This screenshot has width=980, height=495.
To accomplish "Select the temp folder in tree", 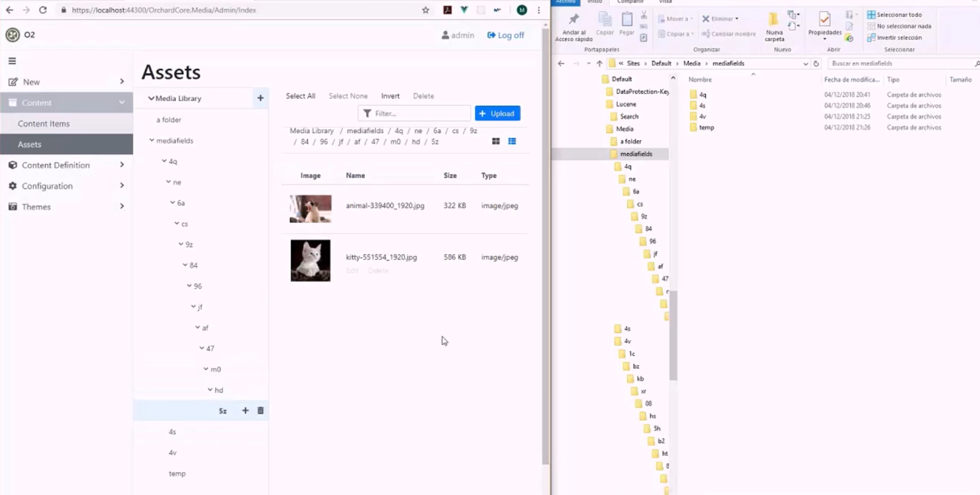I will 177,473.
